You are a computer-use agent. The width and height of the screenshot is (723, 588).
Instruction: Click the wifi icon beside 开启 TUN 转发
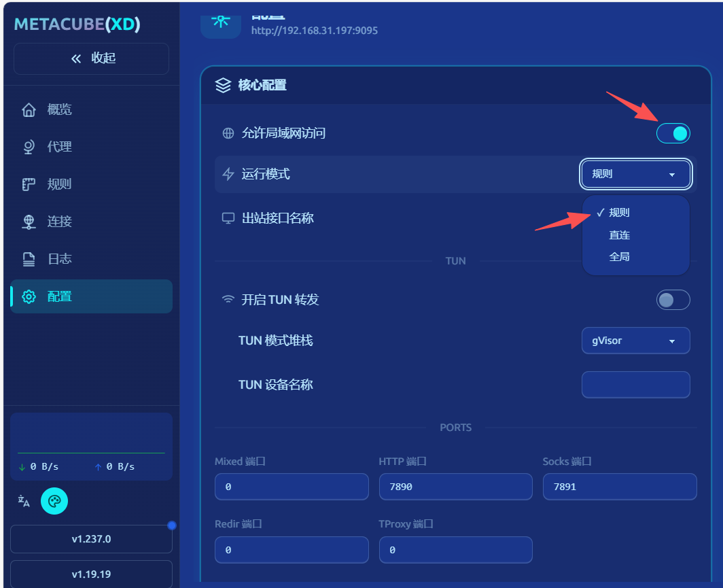(x=228, y=299)
